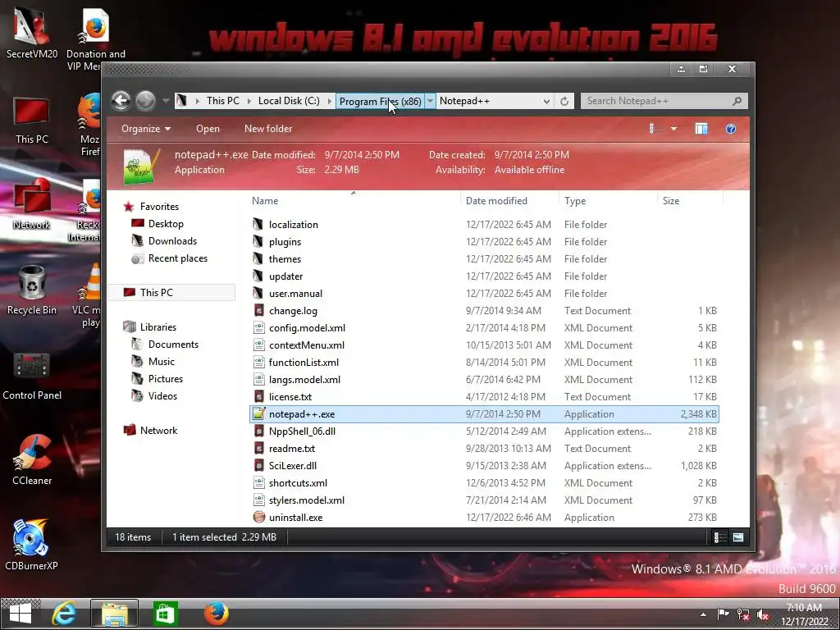Select Local Disk (C:) breadcrumb
840x630 pixels.
point(289,101)
